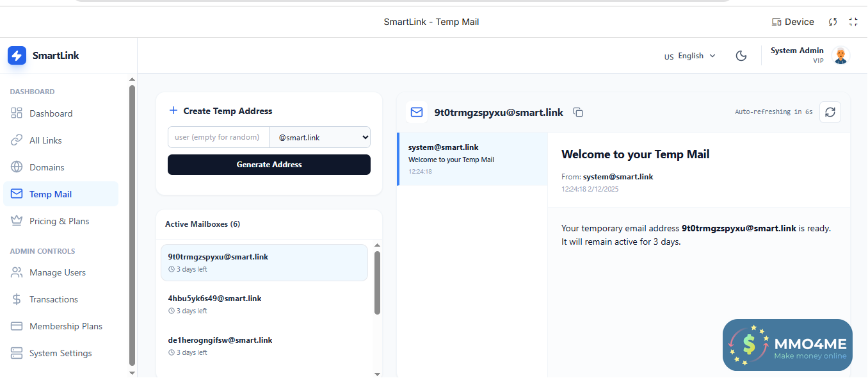Click the Dashboard grid icon in sidebar
The height and width of the screenshot is (378, 868).
17,113
